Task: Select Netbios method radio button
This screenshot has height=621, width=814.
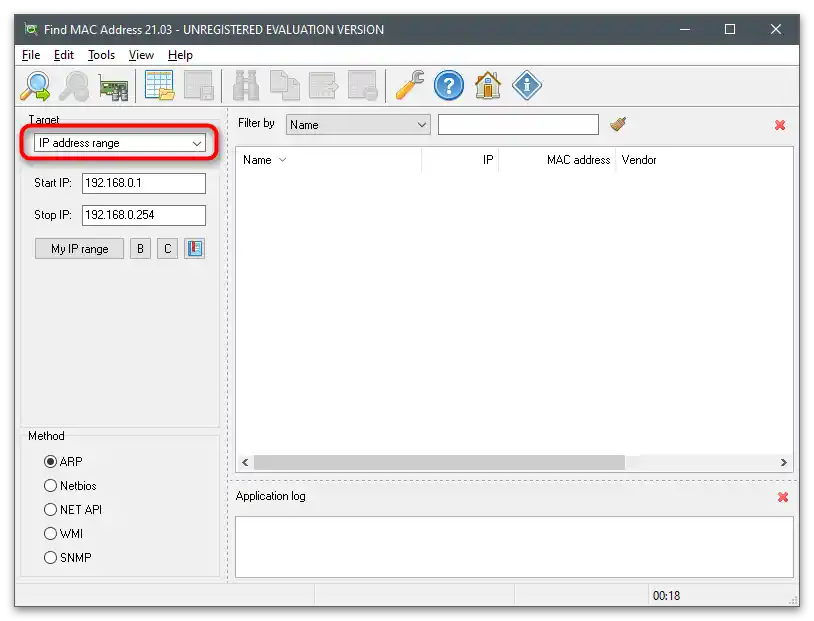Action: tap(50, 485)
